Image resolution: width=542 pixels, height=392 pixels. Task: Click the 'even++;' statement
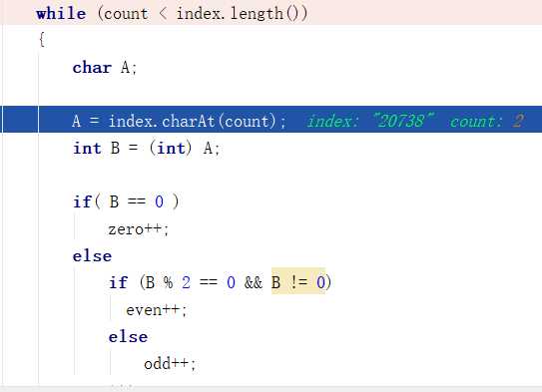coord(157,310)
